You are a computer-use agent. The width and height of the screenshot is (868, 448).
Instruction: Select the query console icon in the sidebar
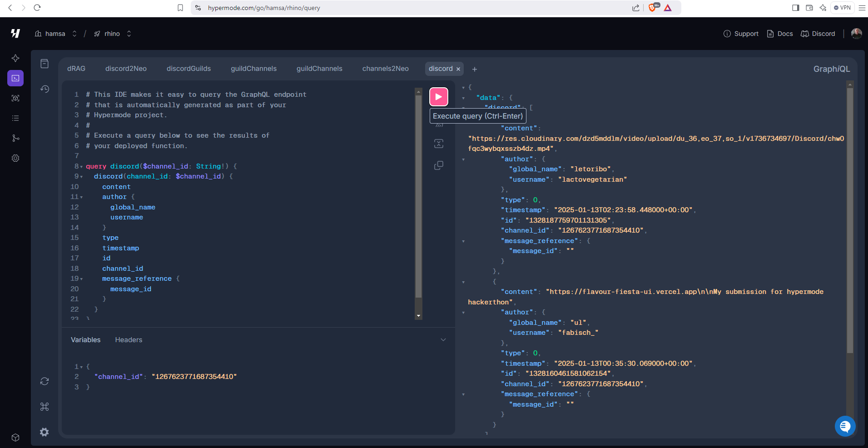[x=15, y=78]
